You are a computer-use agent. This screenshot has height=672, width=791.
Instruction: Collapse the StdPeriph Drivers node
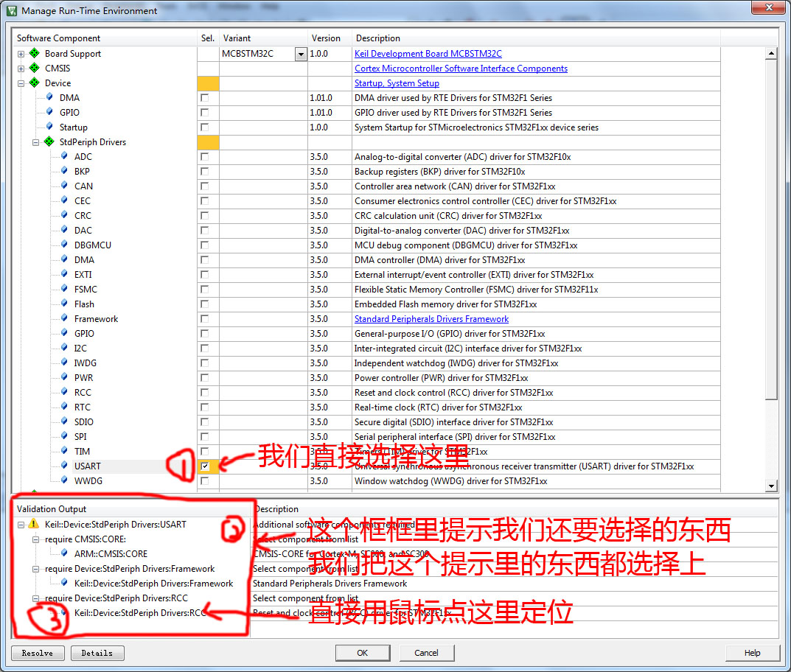point(35,142)
